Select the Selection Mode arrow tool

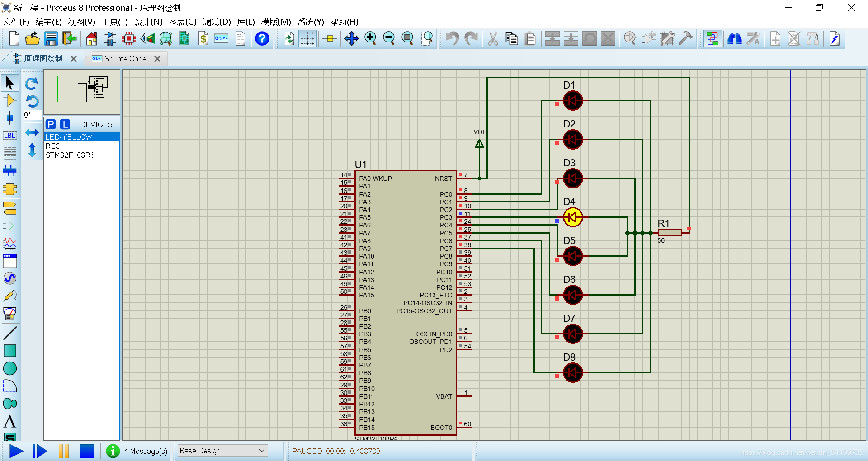click(x=9, y=83)
